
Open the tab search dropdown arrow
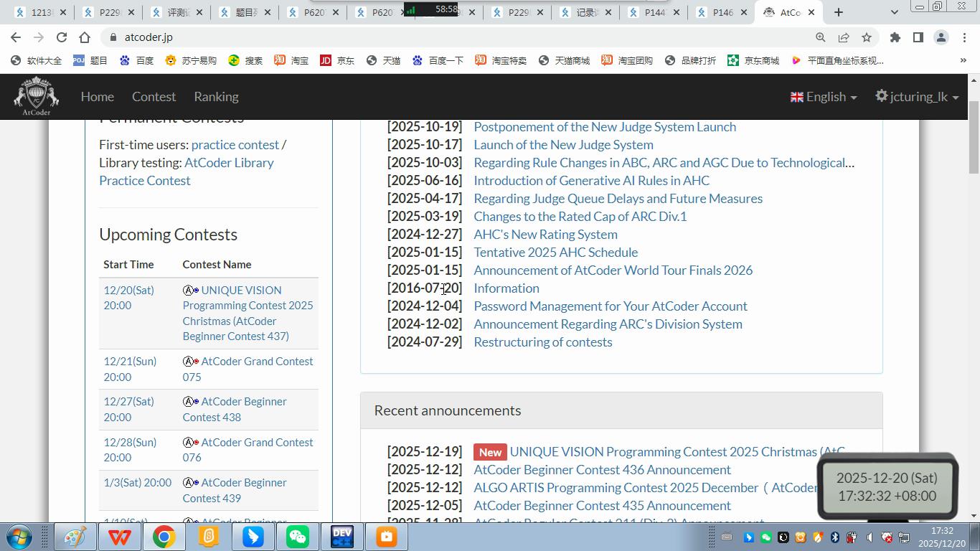[894, 12]
